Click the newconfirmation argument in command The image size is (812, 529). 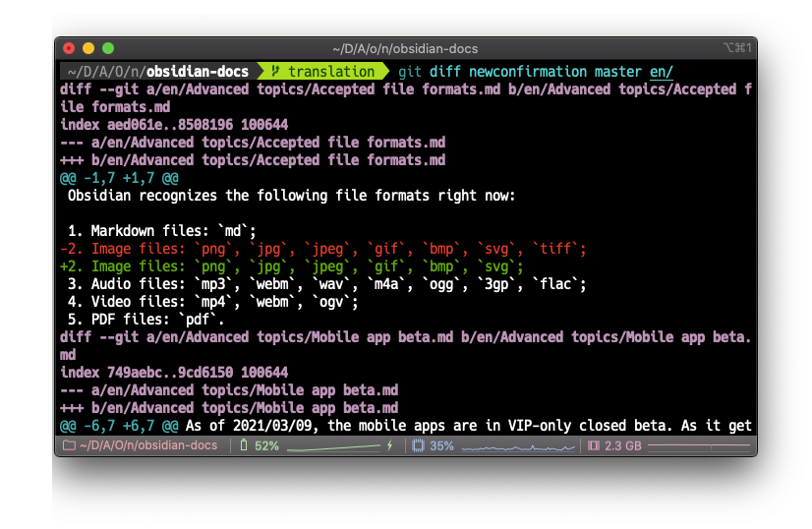[528, 71]
